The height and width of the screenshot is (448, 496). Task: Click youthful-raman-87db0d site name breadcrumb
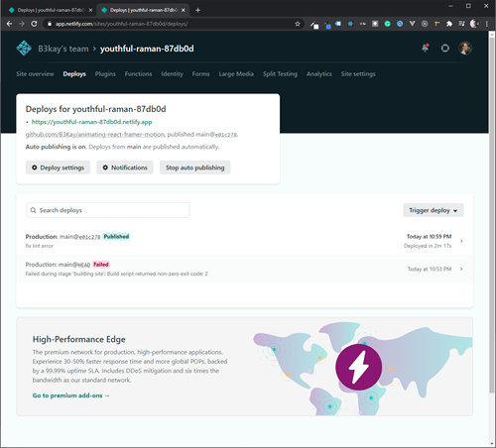(x=147, y=49)
